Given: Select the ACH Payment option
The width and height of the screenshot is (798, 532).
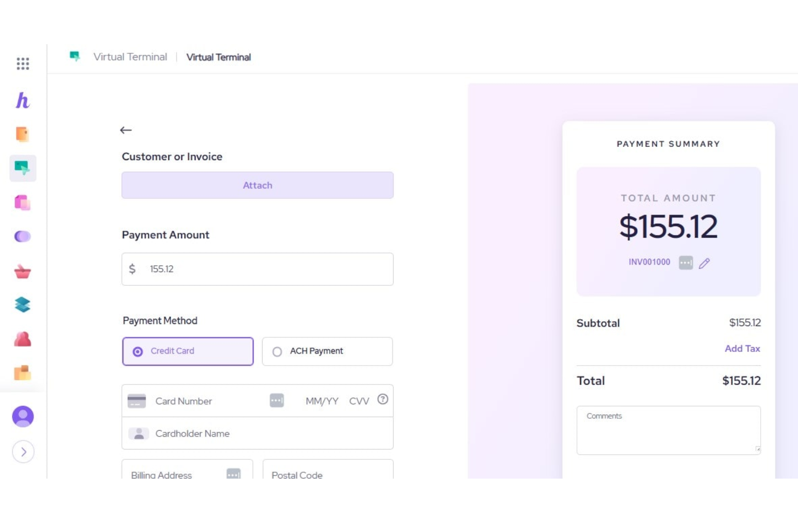Looking at the screenshot, I should [x=327, y=351].
